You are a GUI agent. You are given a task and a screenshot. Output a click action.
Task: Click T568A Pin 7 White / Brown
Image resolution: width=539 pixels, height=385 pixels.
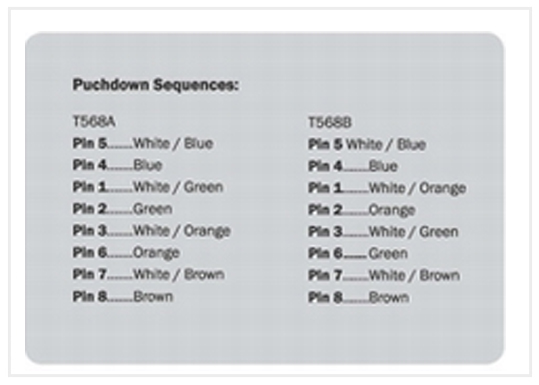pyautogui.click(x=148, y=274)
